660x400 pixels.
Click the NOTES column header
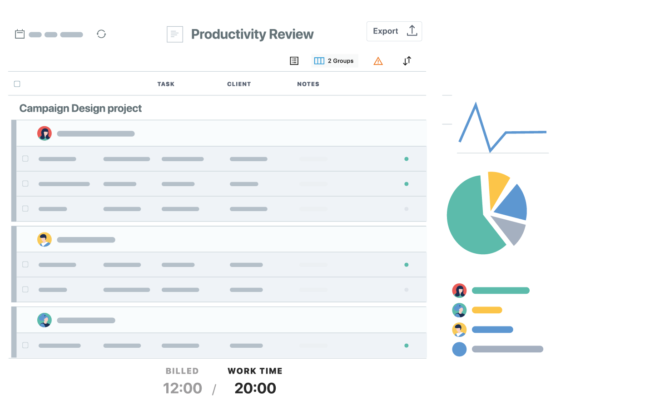tap(308, 84)
